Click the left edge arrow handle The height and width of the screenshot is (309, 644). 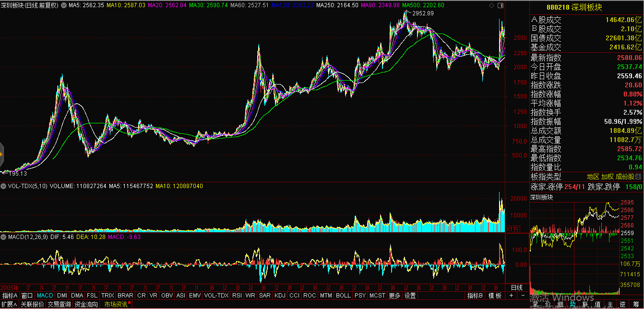pyautogui.click(x=1, y=154)
